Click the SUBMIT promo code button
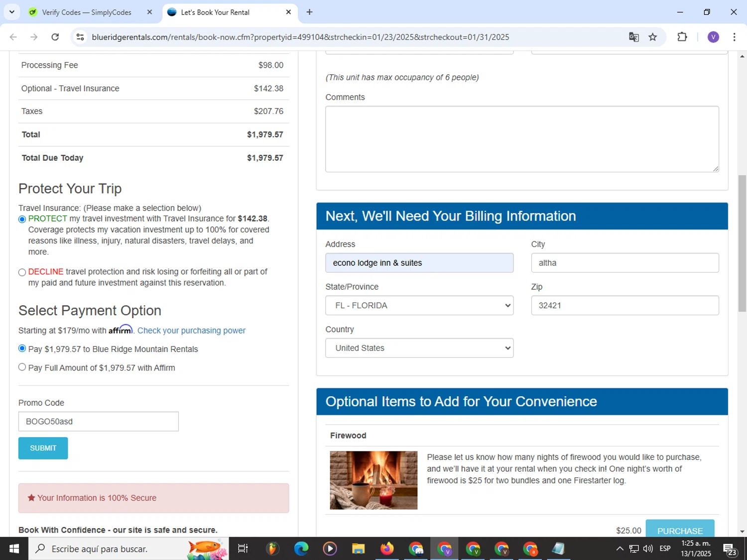Screen dimensions: 747x560 click(x=43, y=448)
